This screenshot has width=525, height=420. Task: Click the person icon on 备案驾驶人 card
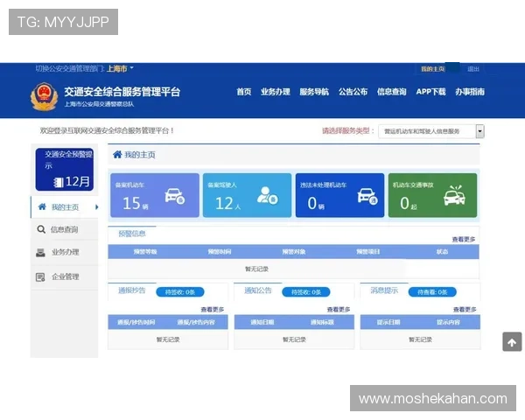[x=267, y=196]
